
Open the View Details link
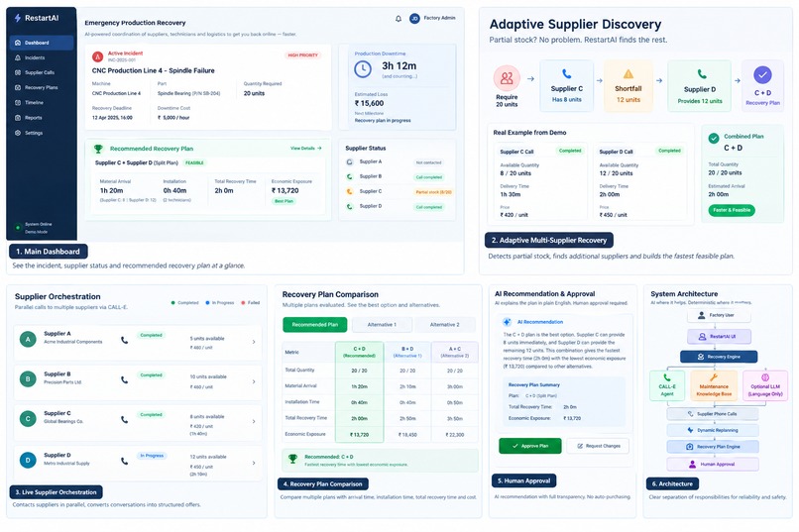coord(305,149)
